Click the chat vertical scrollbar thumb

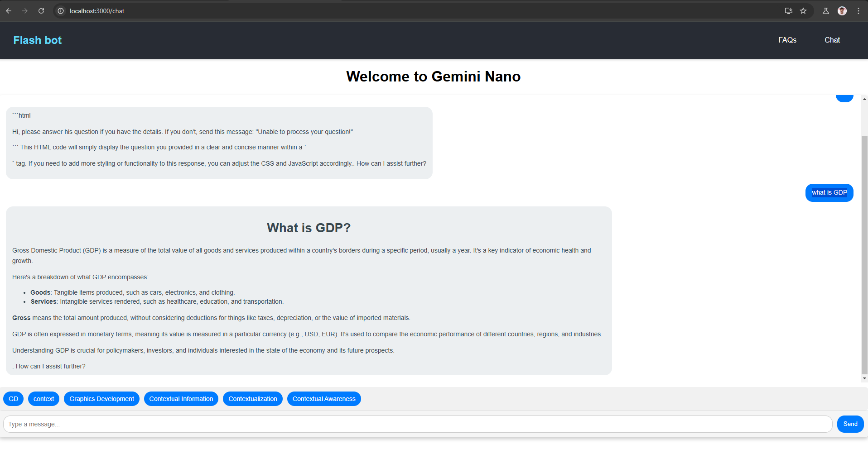tap(864, 255)
